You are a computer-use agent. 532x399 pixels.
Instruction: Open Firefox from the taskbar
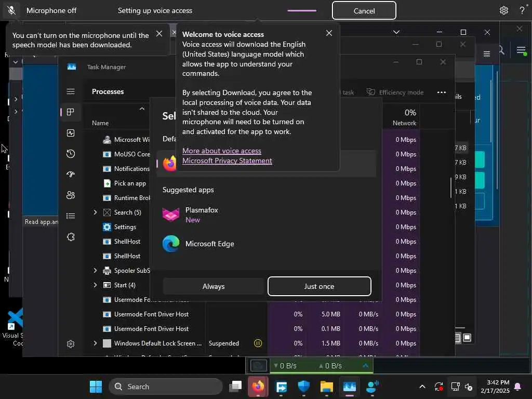pos(258,387)
